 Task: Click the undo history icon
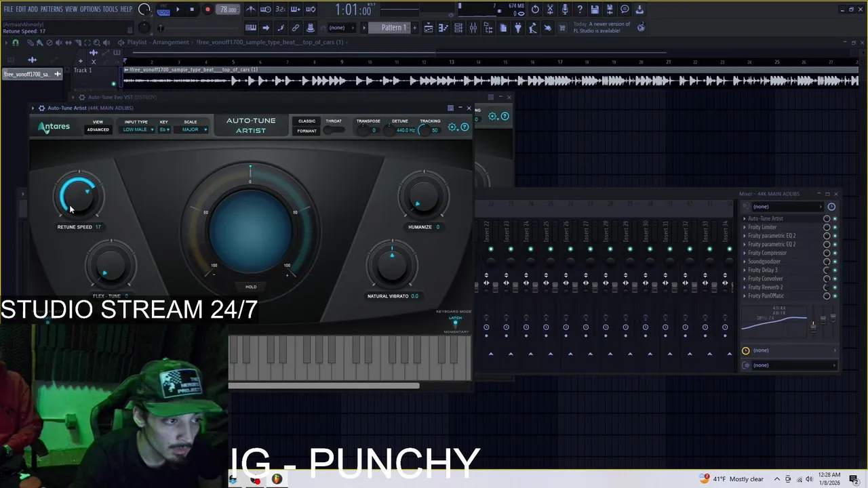tap(535, 9)
